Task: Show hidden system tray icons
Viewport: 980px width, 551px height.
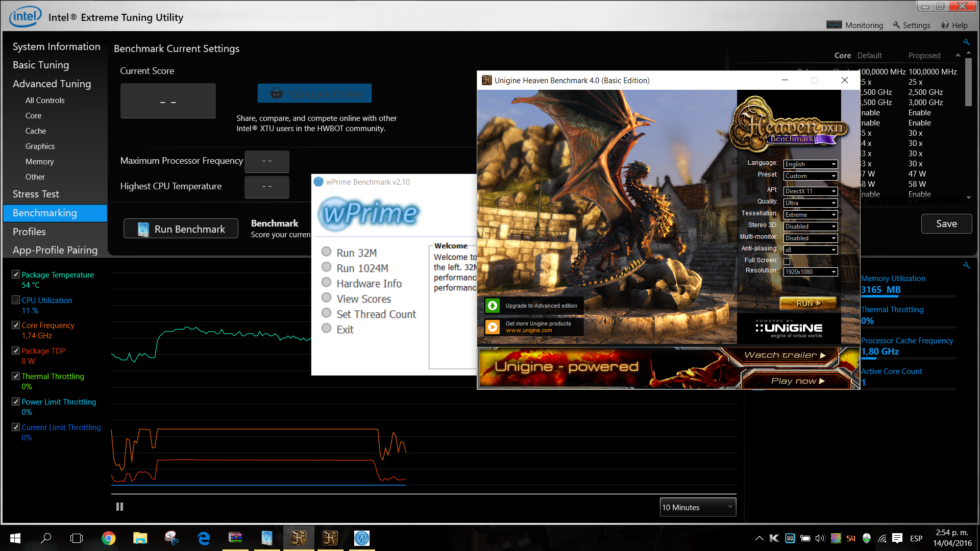Action: (x=759, y=538)
